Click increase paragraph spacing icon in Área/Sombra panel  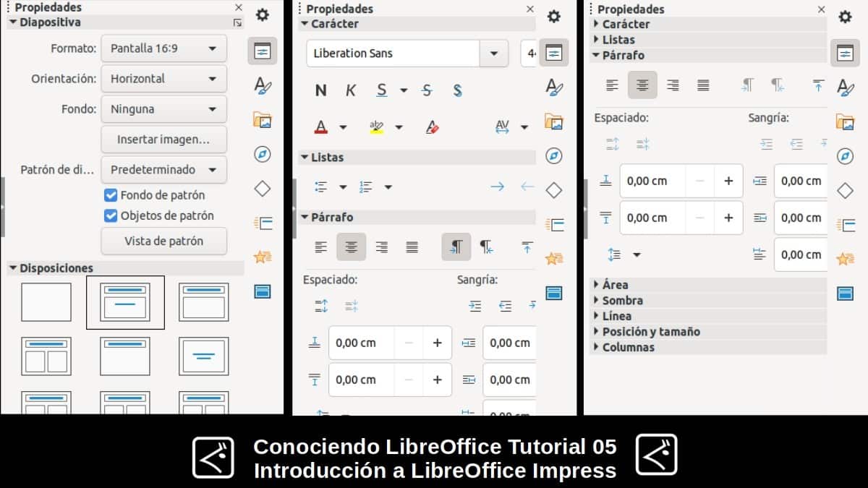pos(613,144)
